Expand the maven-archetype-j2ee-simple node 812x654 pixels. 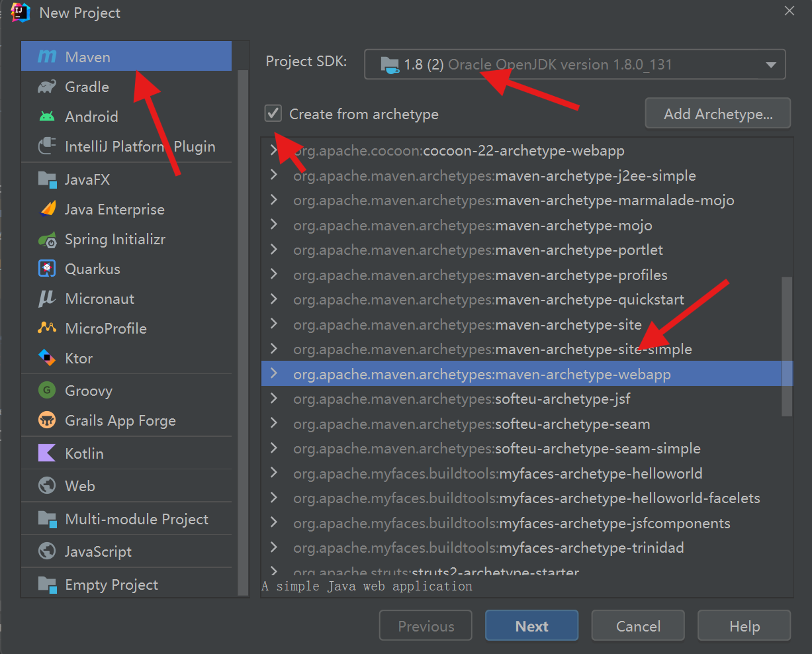pyautogui.click(x=274, y=175)
